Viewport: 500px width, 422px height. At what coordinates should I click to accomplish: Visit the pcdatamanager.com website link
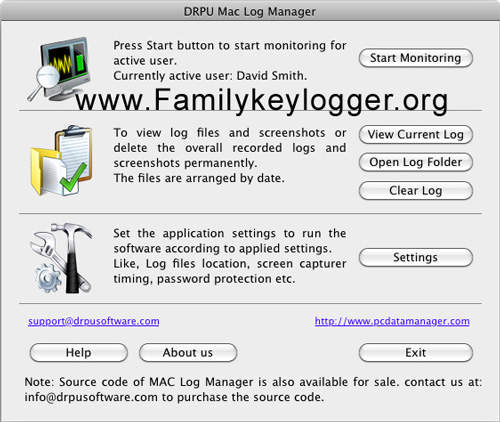click(x=392, y=321)
